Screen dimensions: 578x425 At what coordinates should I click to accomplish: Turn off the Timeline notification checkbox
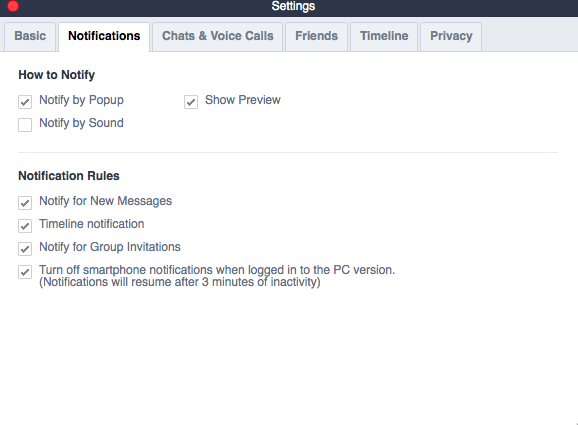(x=25, y=226)
